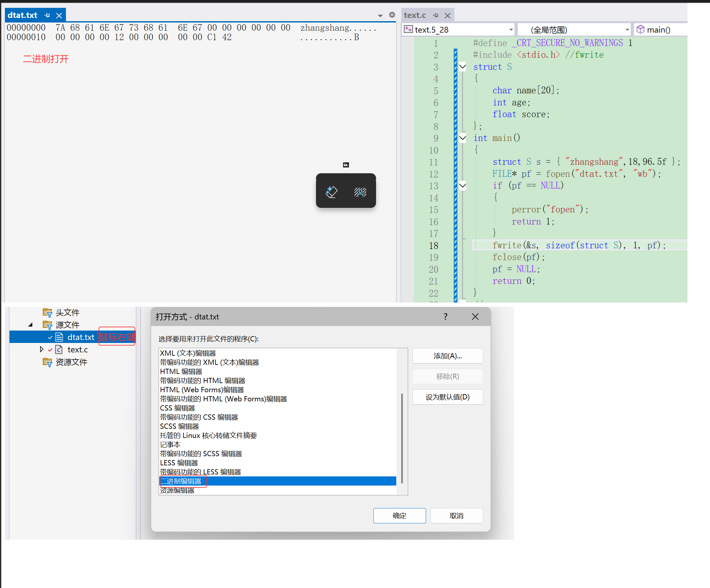Expand the text.c tree node

41,349
